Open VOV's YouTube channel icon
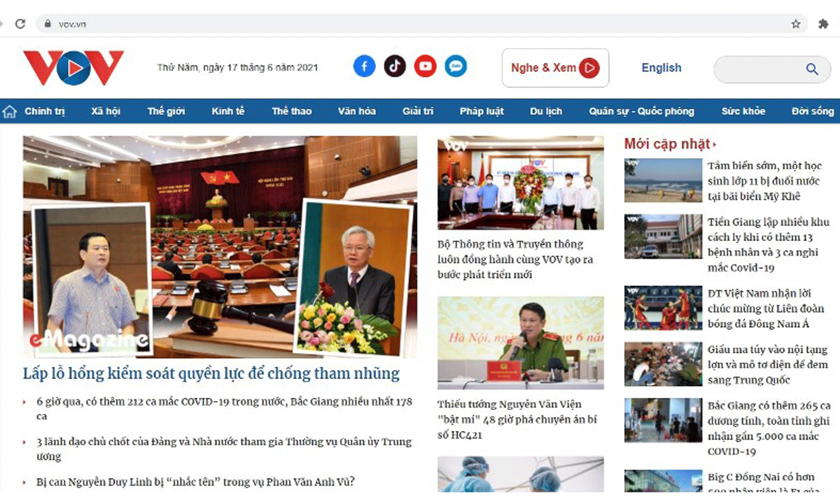Screen dimensions: 840x504 pos(425,66)
